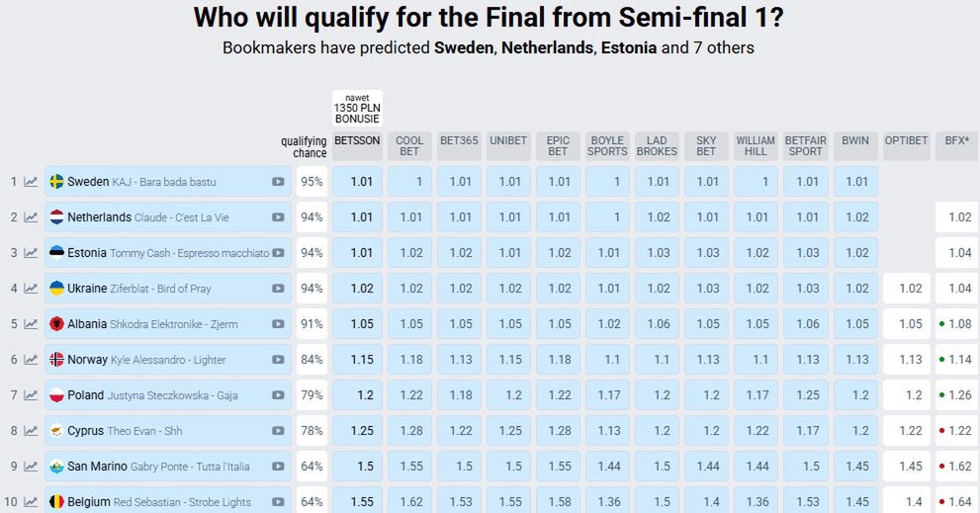The height and width of the screenshot is (513, 980).
Task: Open the Estonia Tommy Cash entry
Action: (x=167, y=253)
